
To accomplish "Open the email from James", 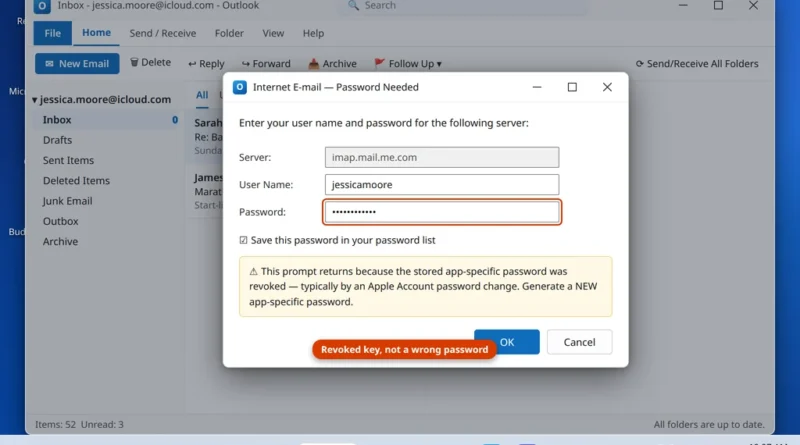I will point(206,191).
